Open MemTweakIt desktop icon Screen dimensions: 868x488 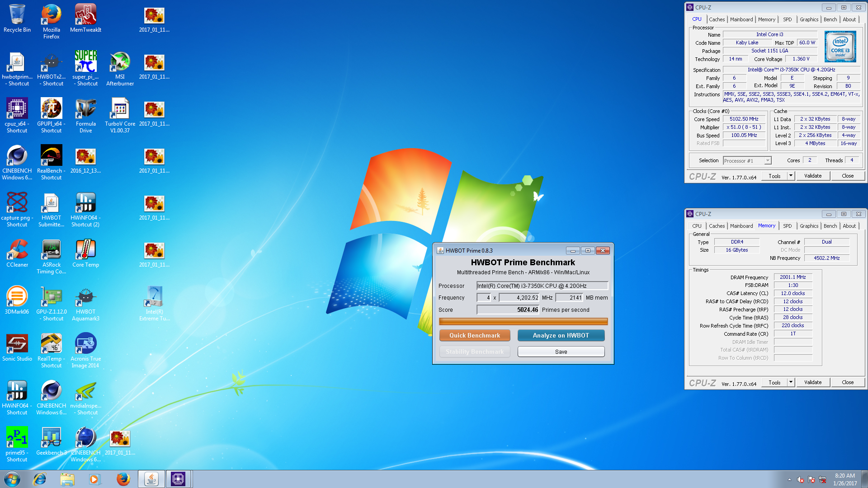(85, 19)
